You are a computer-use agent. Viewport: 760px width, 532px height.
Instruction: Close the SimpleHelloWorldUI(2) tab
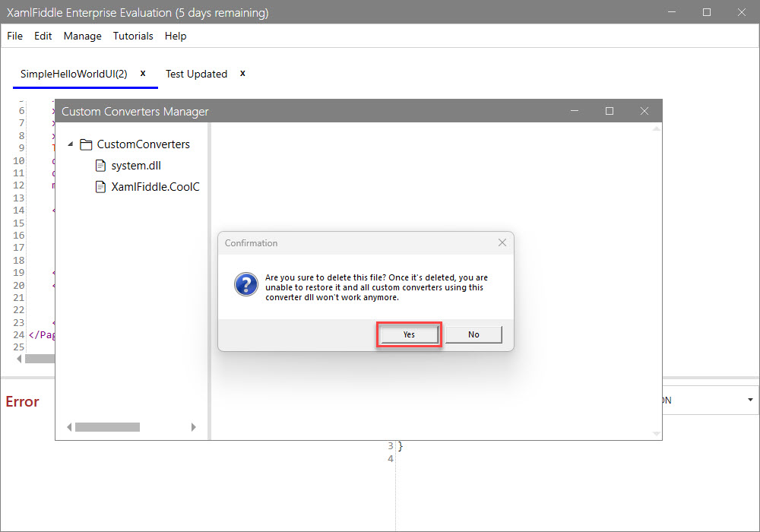tap(143, 73)
